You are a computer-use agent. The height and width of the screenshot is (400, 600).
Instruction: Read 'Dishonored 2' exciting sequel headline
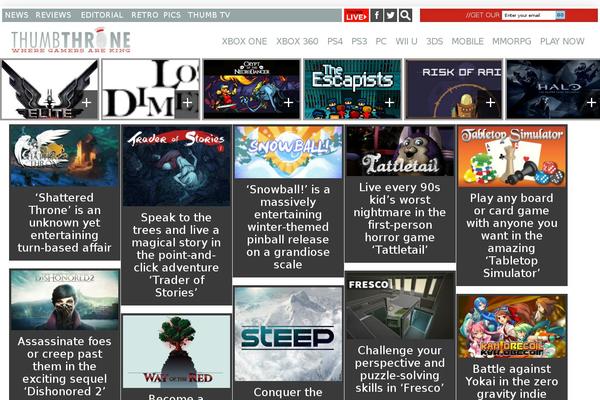pyautogui.click(x=65, y=366)
